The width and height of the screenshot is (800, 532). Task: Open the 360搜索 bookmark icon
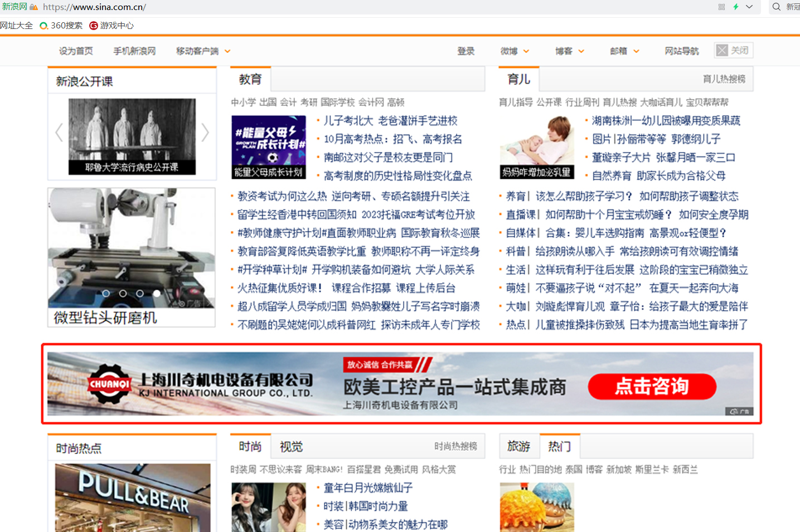coord(43,26)
